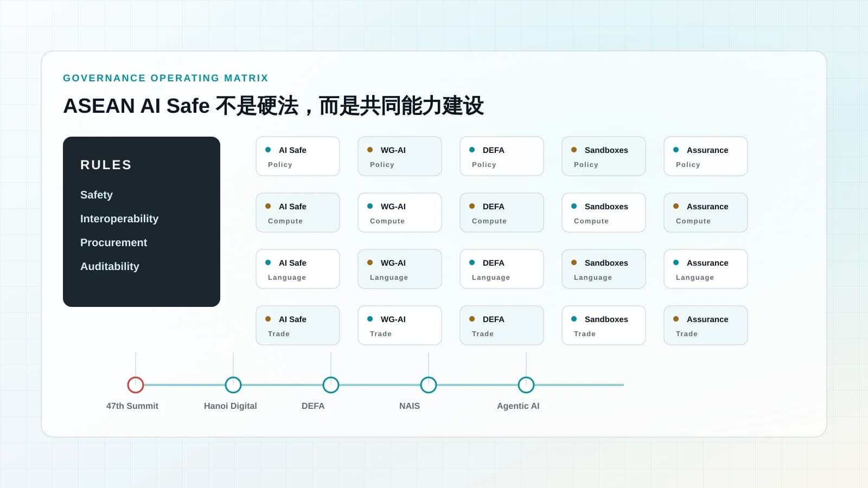Click the "GOVERNANCE OPERATING MATRIX" label
The height and width of the screenshot is (488, 868).
165,78
